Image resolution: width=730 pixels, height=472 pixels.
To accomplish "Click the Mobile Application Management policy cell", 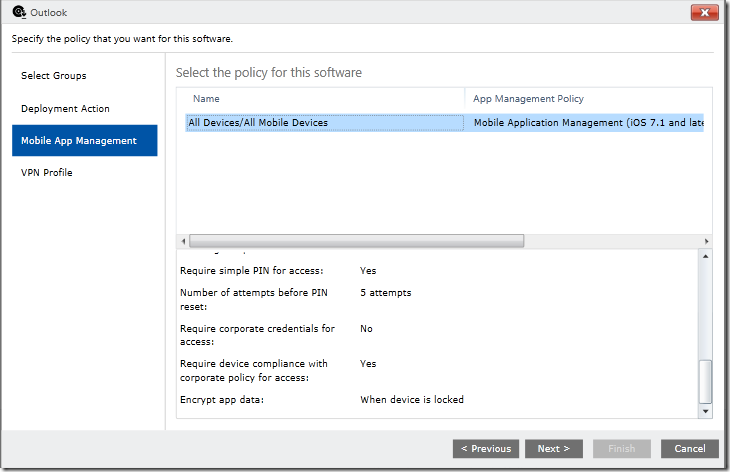I will (588, 123).
